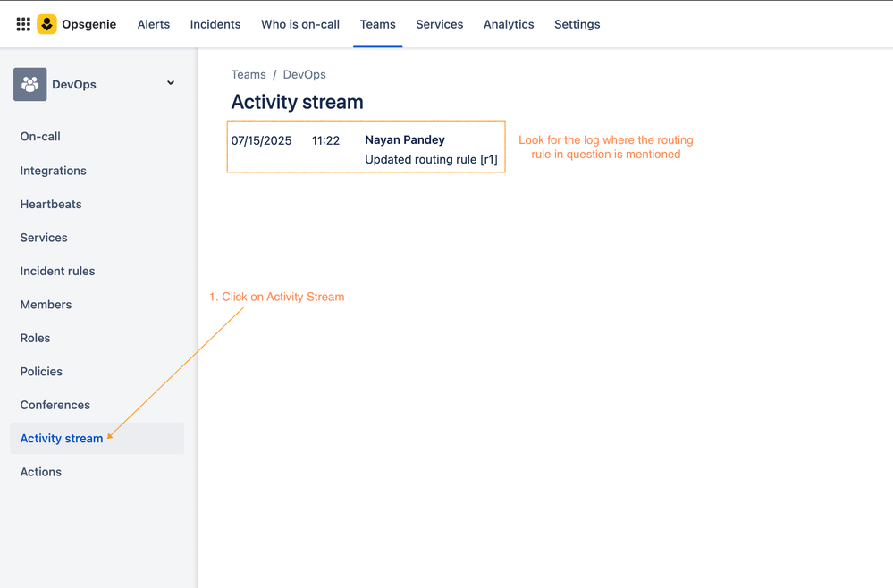Screen dimensions: 893x588
Task: Open the Settings tab
Action: [x=577, y=24]
